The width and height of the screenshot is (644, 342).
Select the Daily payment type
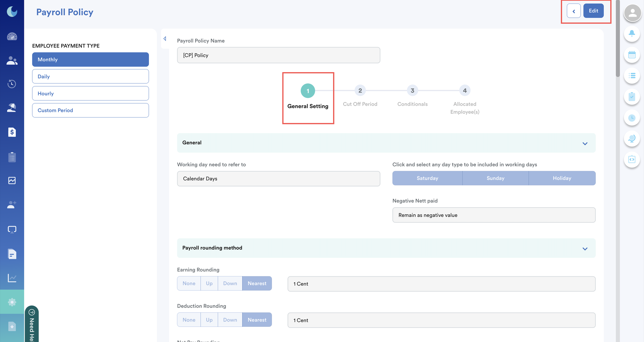(x=90, y=76)
